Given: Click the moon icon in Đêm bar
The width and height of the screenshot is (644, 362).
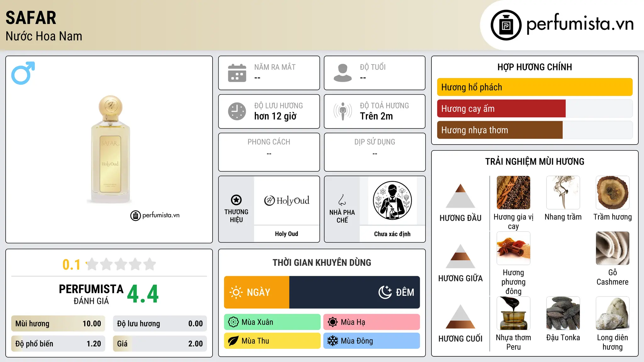Looking at the screenshot, I should pos(385,292).
